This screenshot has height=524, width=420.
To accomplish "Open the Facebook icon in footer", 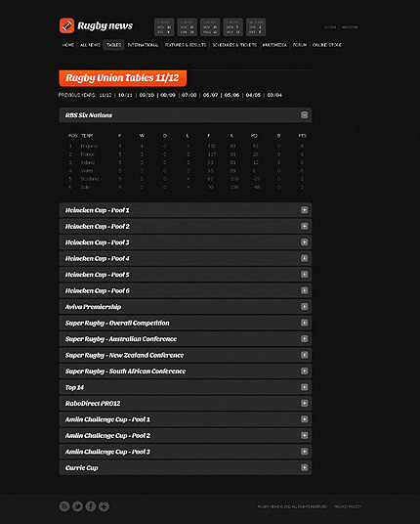I will 91,506.
